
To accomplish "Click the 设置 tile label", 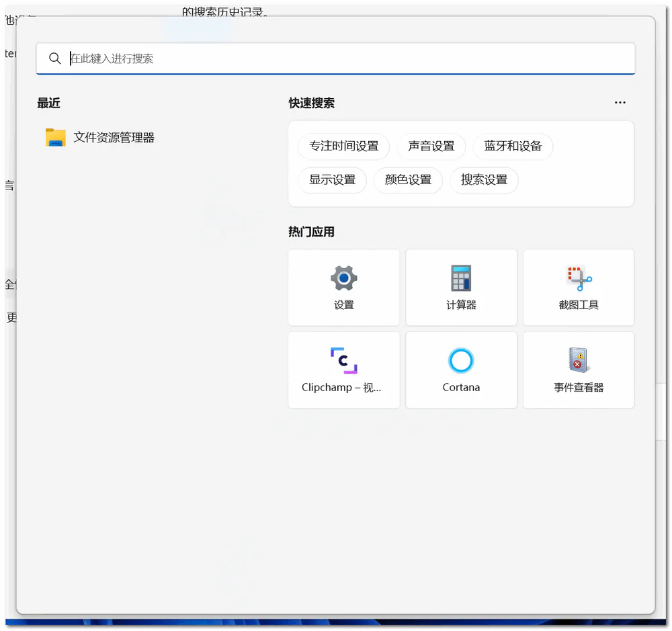I will [343, 305].
